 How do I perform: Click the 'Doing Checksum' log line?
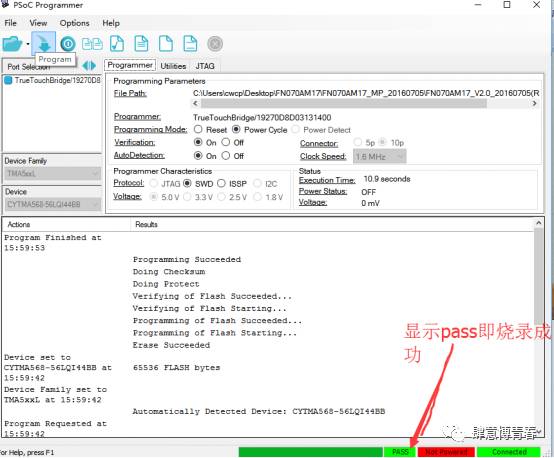click(x=169, y=272)
